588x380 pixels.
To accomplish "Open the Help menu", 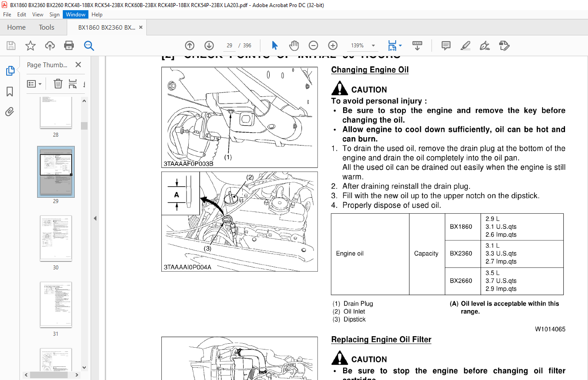I will 97,15.
